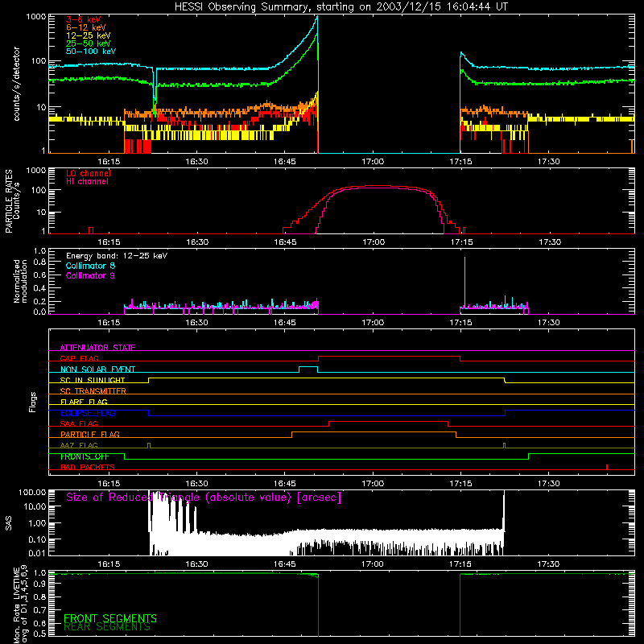Viewport: 644px width, 644px height.
Task: Click the 50-100 keV peak before the gap
Action: coord(316,17)
